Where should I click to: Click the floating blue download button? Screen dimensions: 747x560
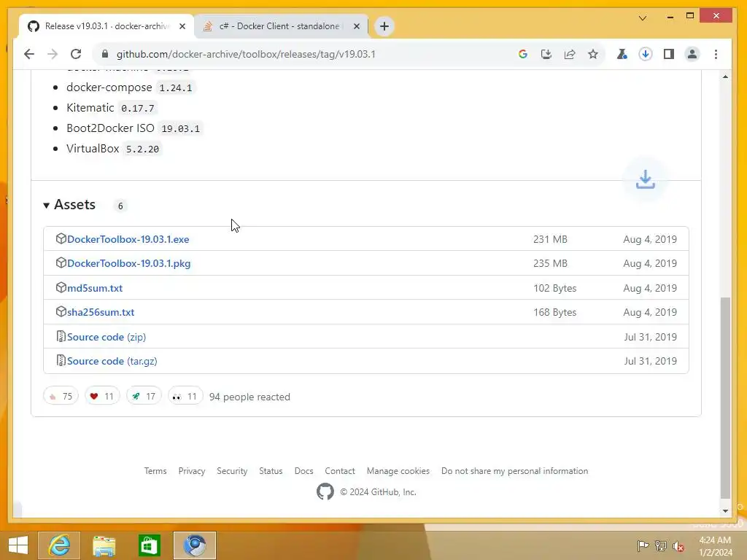pos(645,179)
